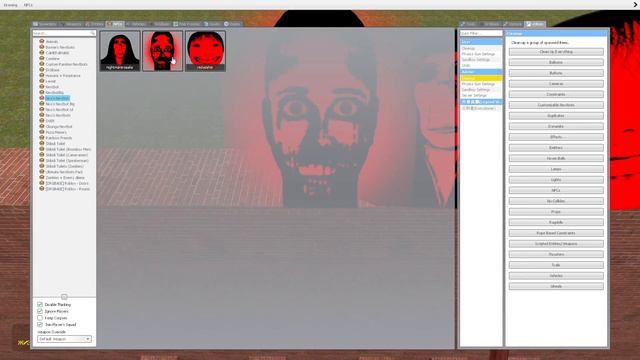
Task: Click the Props cleanup button
Action: (x=556, y=212)
